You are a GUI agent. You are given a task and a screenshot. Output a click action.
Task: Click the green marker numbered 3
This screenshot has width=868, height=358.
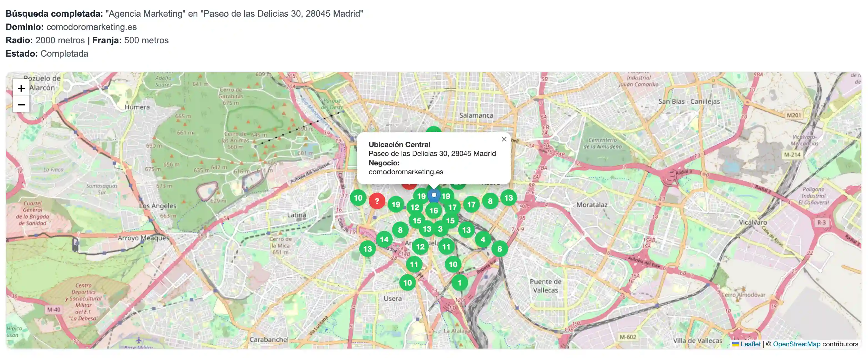point(440,229)
